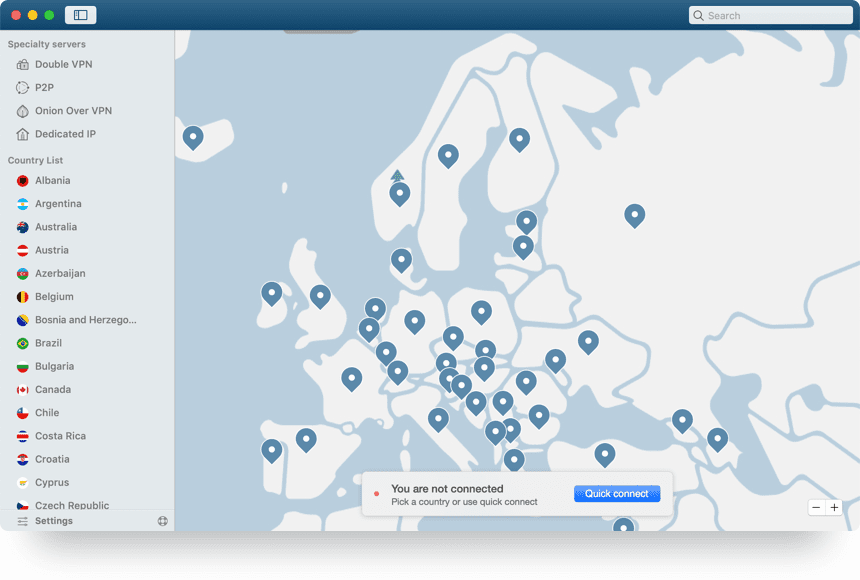The height and width of the screenshot is (580, 860).
Task: Click the Norway server pin
Action: pos(400,194)
